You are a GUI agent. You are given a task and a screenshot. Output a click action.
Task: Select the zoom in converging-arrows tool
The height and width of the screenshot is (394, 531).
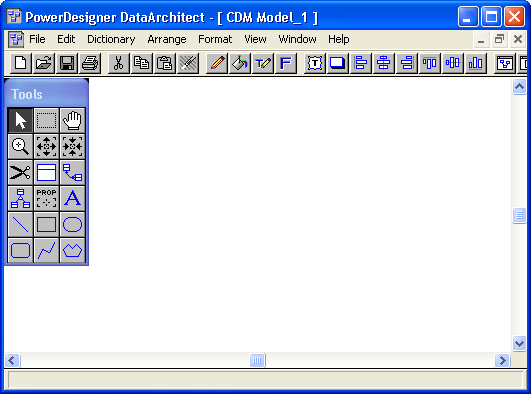pos(72,146)
